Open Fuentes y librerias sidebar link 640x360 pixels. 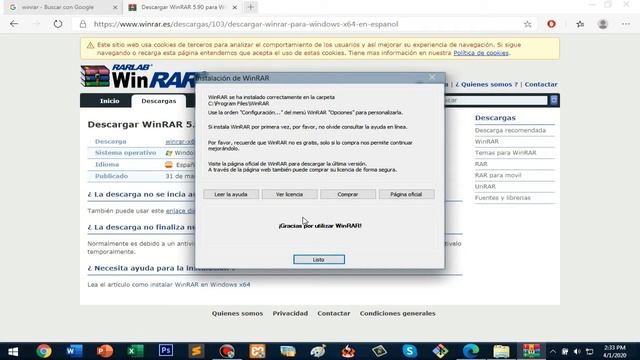point(502,198)
